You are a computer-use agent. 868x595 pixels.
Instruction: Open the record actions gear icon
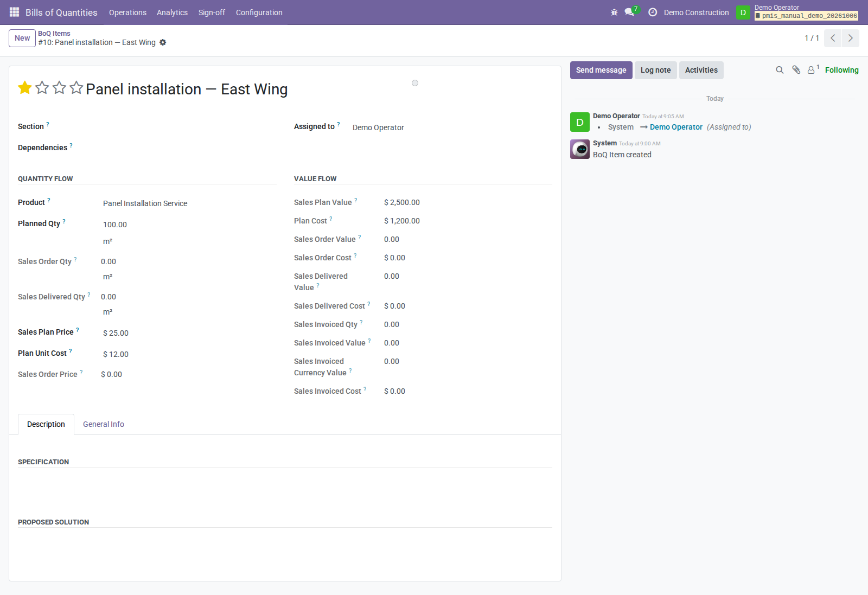coord(163,42)
